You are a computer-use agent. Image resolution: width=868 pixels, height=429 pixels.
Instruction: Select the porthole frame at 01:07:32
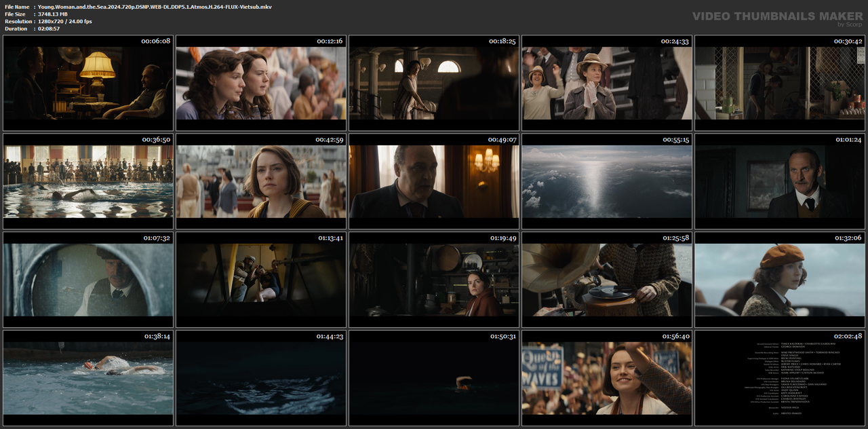coord(88,280)
